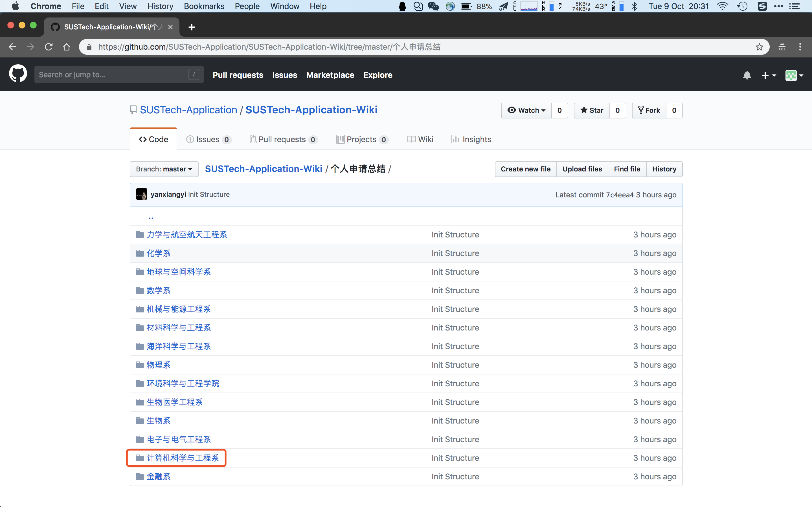Viewport: 812px width, 507px height.
Task: Select the Code tab
Action: point(153,140)
